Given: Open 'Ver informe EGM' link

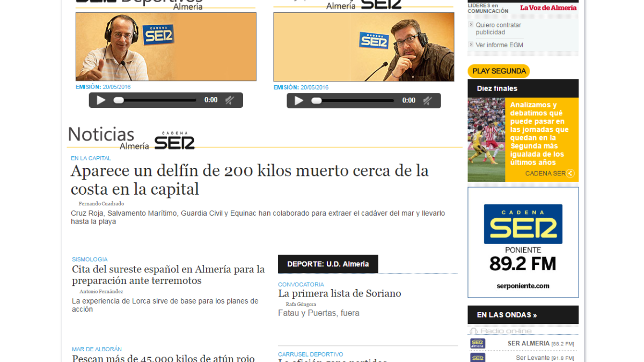Looking at the screenshot, I should 499,45.
